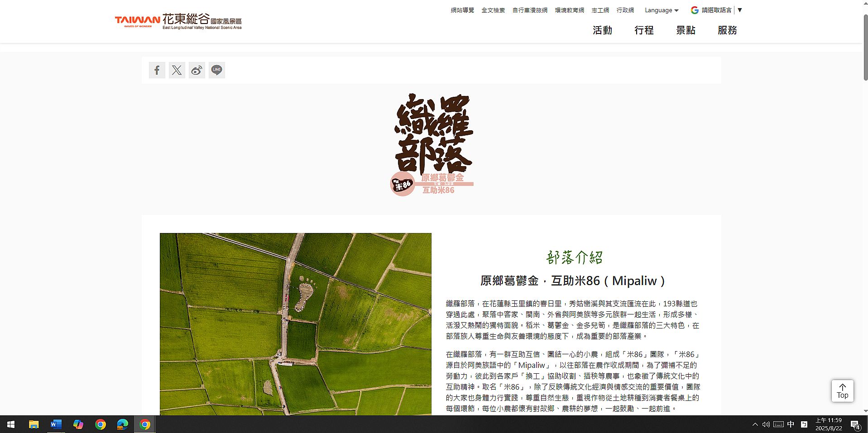Open the 活動 main menu
Image resolution: width=868 pixels, height=433 pixels.
pos(602,30)
